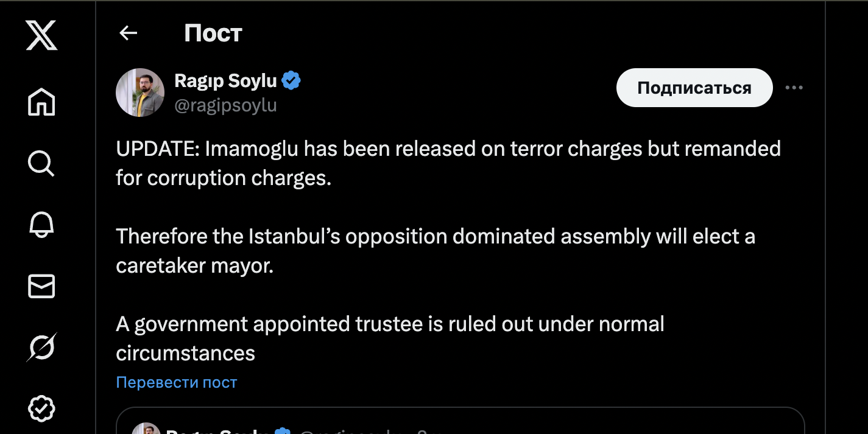Image resolution: width=868 pixels, height=434 pixels.
Task: Open the quoted post card below
Action: click(460, 421)
